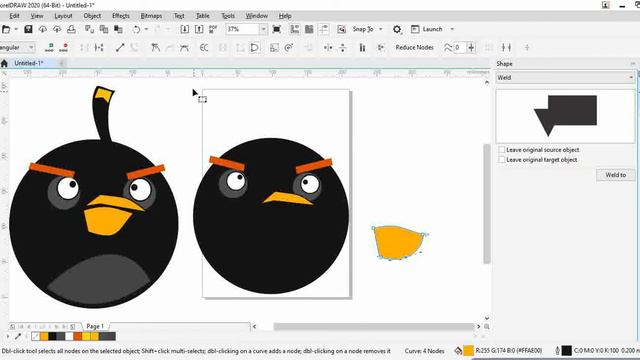The image size is (640, 360).
Task: Click the Save icon in the toolbar
Action: point(28,29)
